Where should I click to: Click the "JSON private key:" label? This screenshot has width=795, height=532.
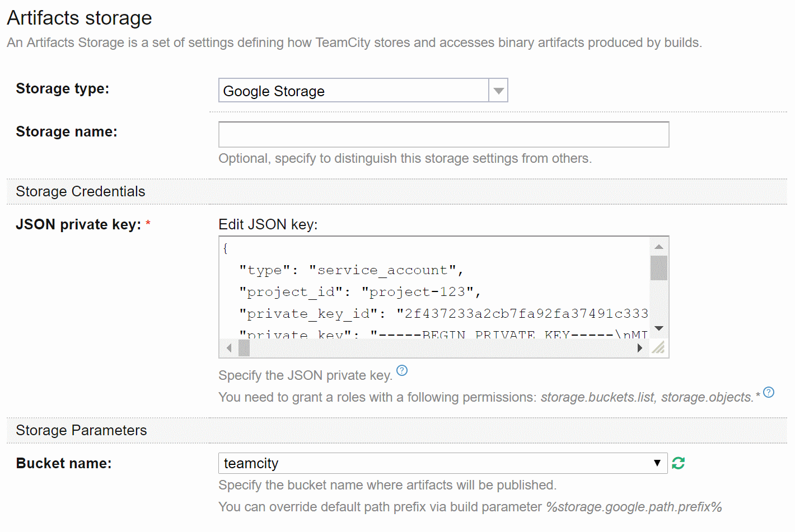78,224
